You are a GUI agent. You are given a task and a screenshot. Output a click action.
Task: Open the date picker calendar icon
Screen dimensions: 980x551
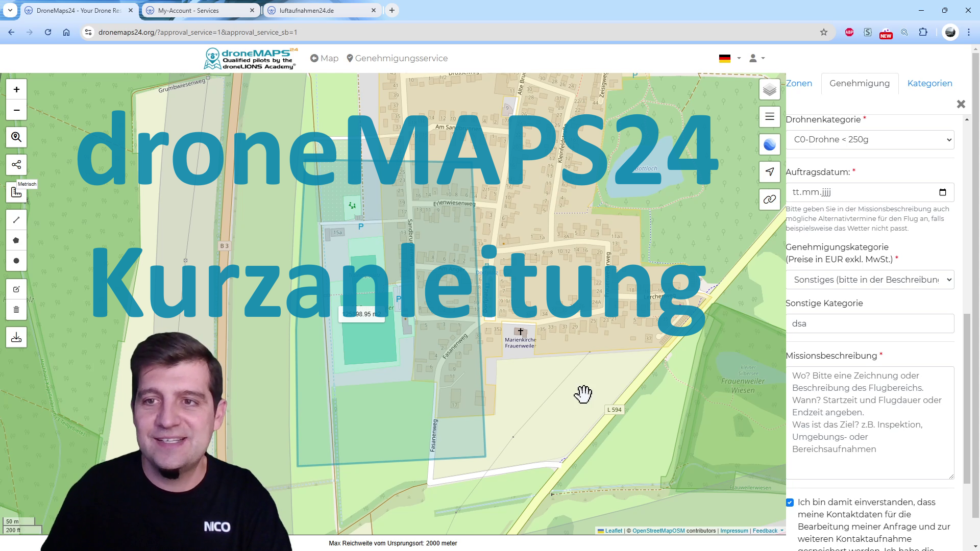point(943,192)
